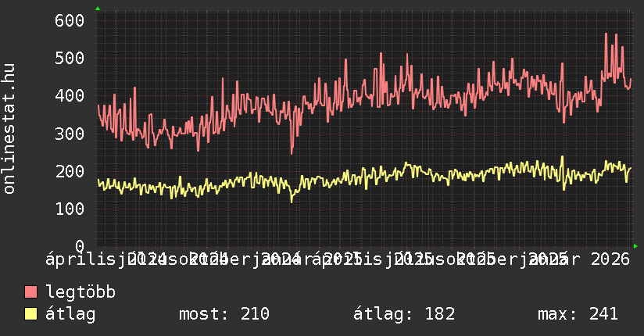644x336 pixels.
Task: Click the "most: 210" statistic
Action: pyautogui.click(x=224, y=314)
